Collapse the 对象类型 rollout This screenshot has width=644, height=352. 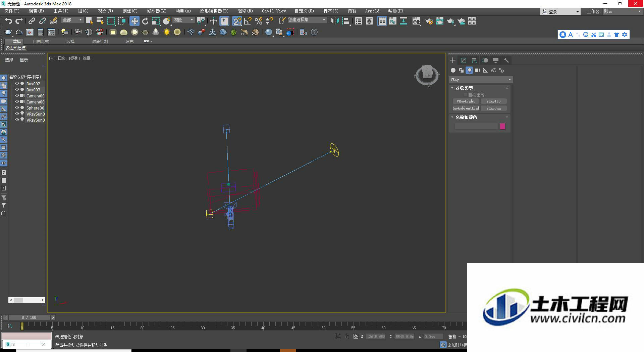(x=452, y=88)
